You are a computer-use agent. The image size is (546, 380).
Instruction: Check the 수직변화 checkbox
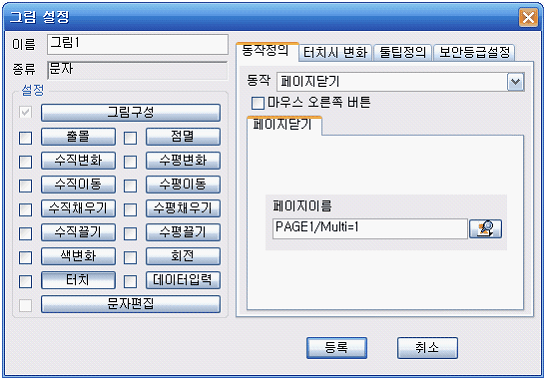[25, 162]
